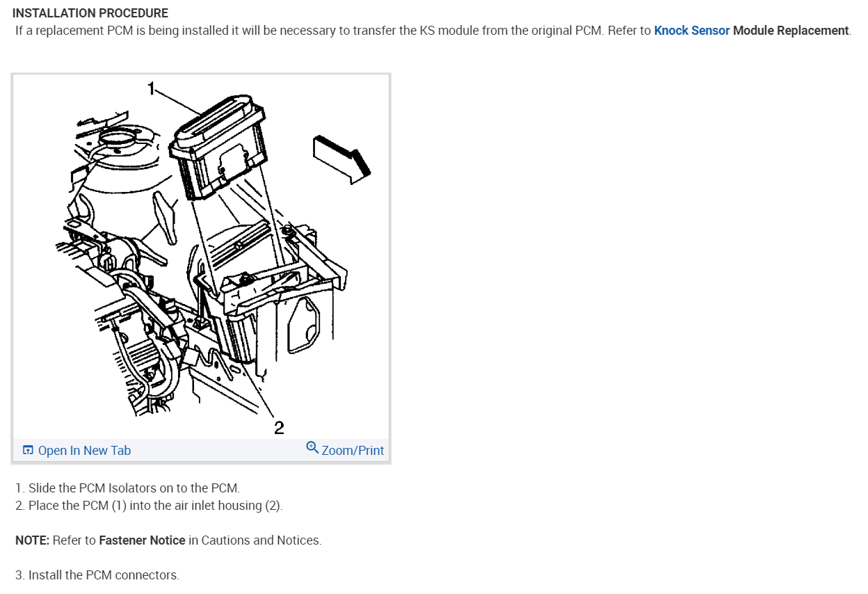
Task: Click the bold Fastener Notice text
Action: coord(142,540)
